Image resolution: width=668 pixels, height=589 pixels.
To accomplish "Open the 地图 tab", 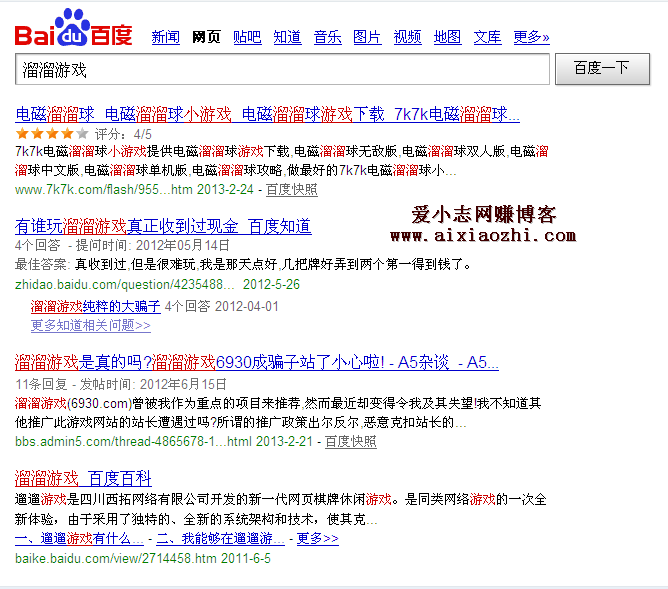I will (447, 37).
